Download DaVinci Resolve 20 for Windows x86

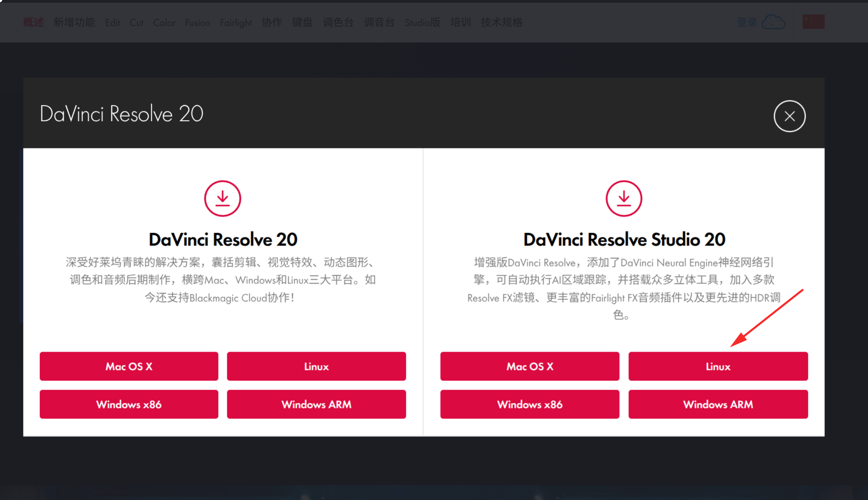(x=129, y=404)
